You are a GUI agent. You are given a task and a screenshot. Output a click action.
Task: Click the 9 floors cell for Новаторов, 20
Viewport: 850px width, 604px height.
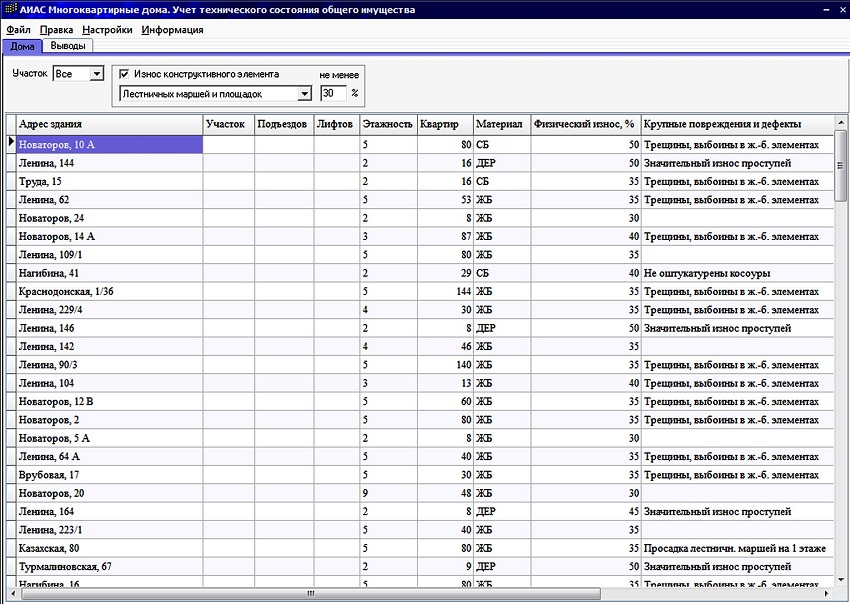pos(389,493)
